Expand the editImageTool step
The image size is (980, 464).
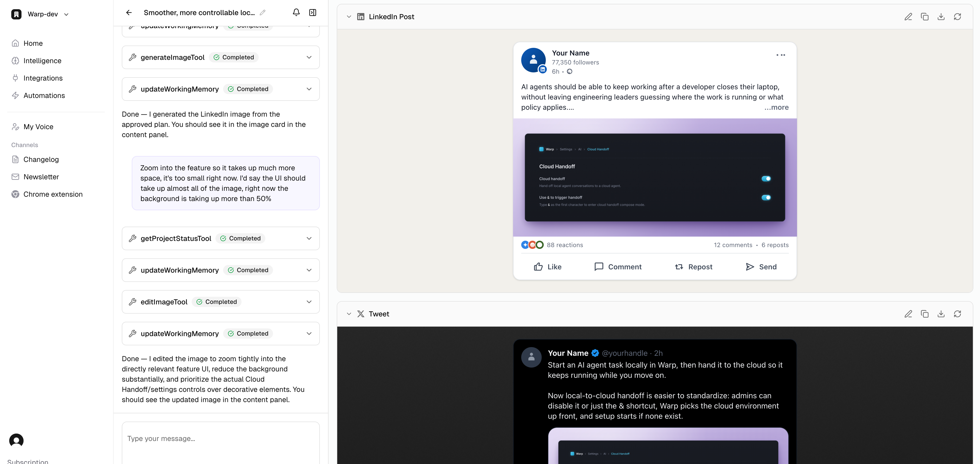(221, 302)
